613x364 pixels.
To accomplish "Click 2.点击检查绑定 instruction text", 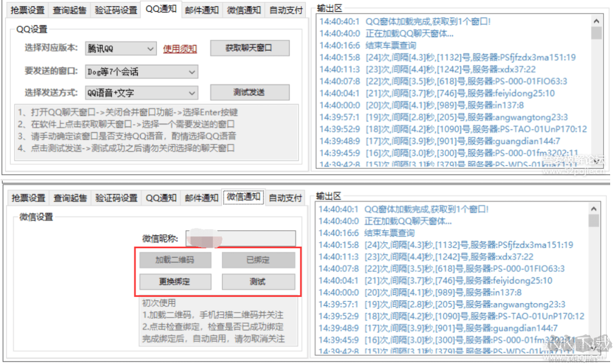I will click(x=213, y=327).
